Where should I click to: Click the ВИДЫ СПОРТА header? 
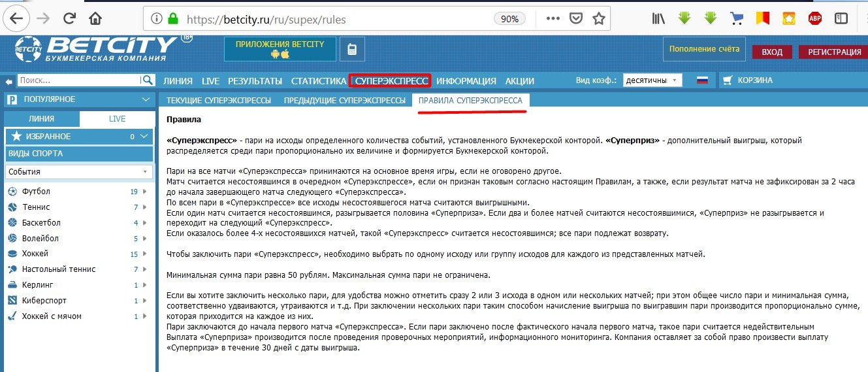pos(79,154)
